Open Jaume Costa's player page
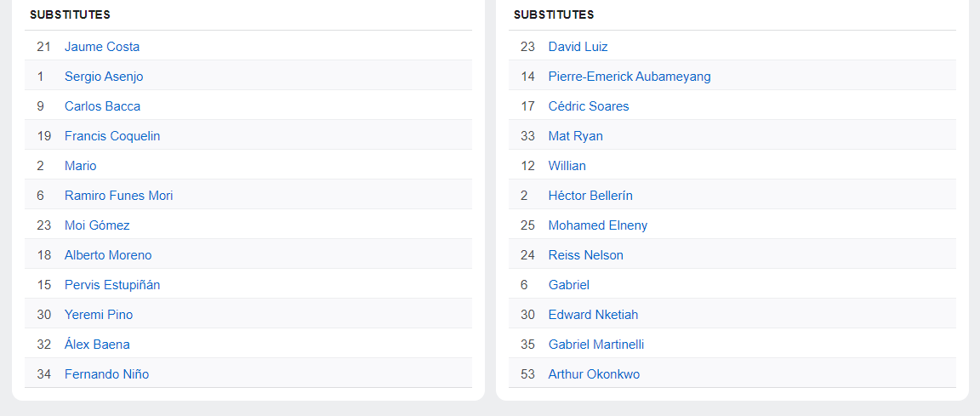The image size is (980, 416). (x=102, y=47)
